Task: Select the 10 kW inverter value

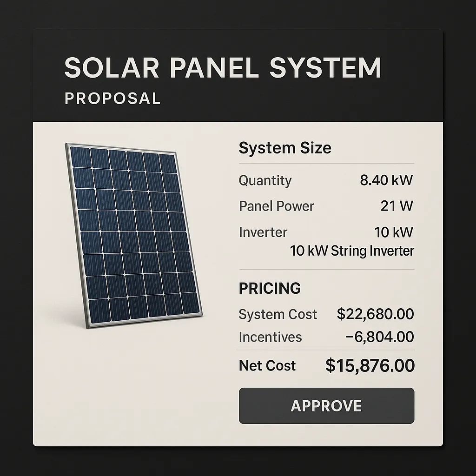Action: [x=394, y=232]
